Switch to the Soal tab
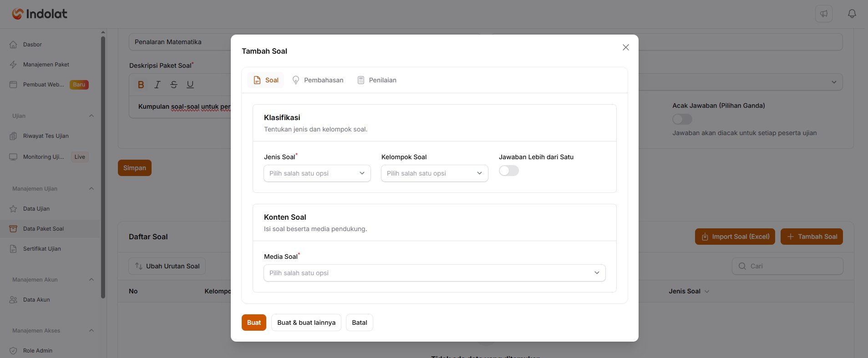The width and height of the screenshot is (868, 358). pos(266,80)
